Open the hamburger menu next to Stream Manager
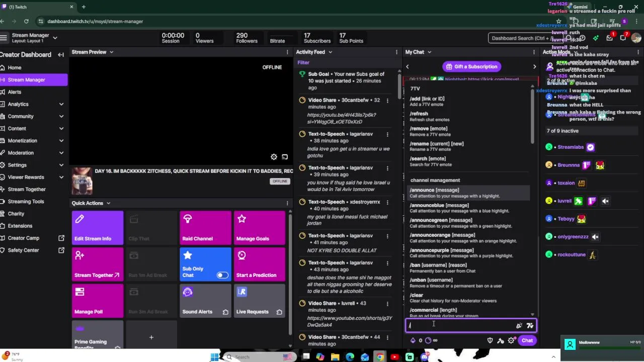Image resolution: width=644 pixels, height=362 pixels. [4, 38]
